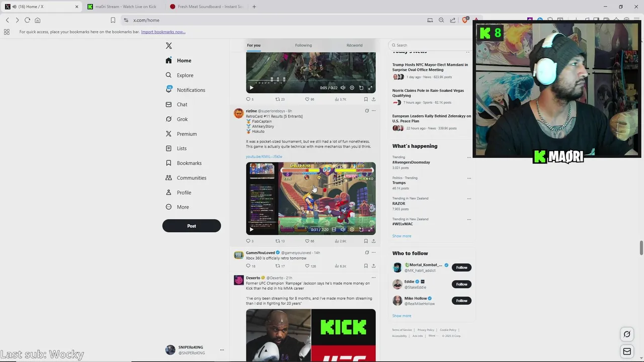The image size is (644, 362).
Task: Switch to the Following timeline tab
Action: point(303,45)
